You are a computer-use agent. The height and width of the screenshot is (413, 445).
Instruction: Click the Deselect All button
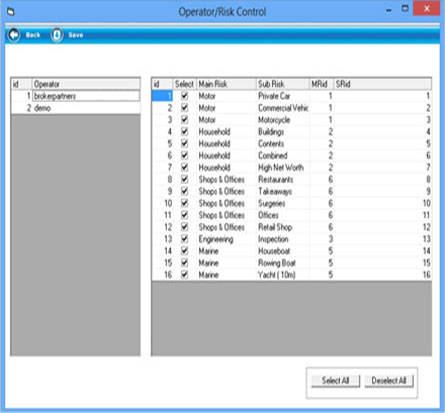(x=389, y=381)
